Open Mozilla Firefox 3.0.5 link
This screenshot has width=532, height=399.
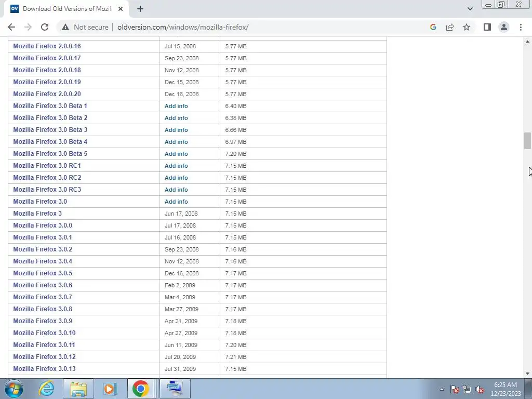coord(43,273)
